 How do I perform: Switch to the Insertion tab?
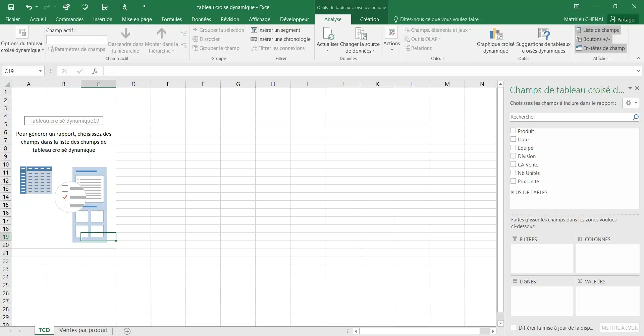coord(103,19)
